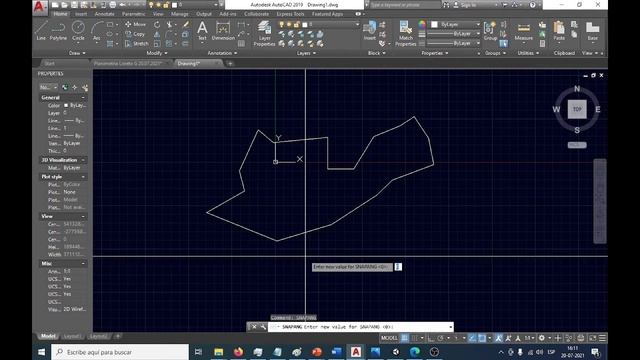Click the white Color swatch in Properties General
Screen dimensions: 640x360
[66, 105]
